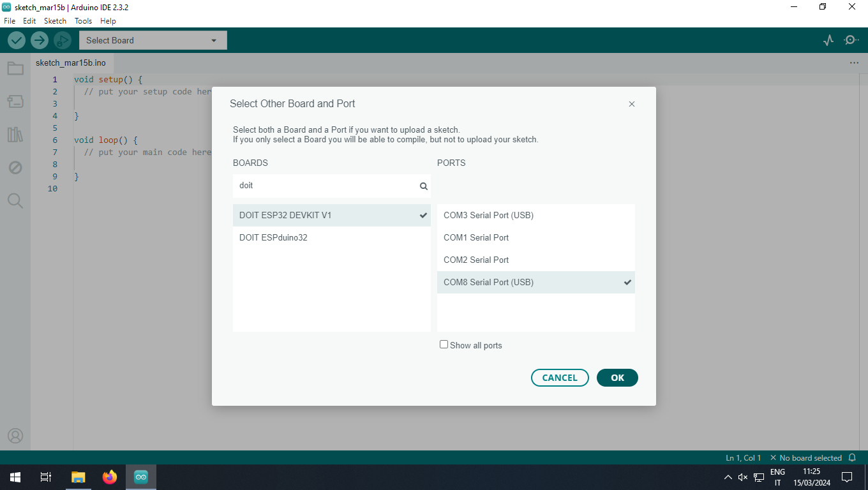Open Windows notification center icon

pyautogui.click(x=847, y=477)
